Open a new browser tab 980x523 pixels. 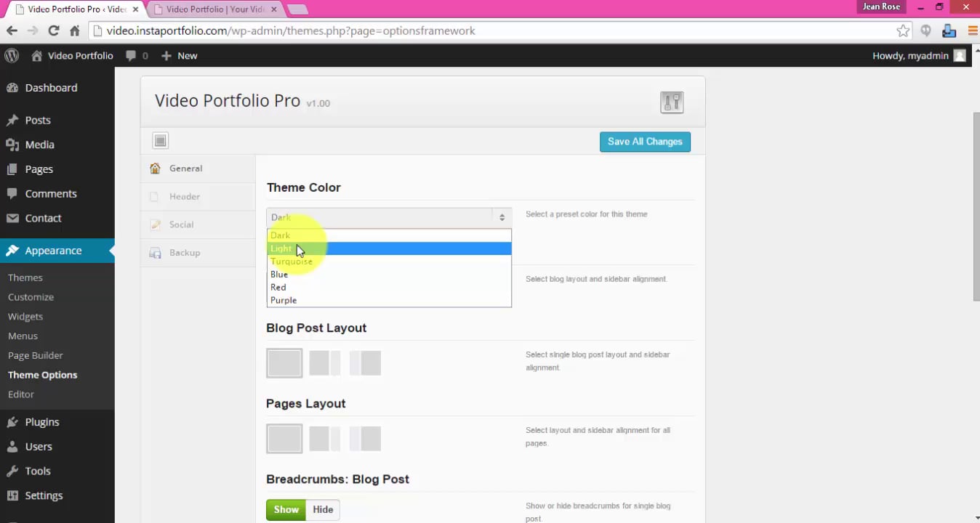(x=297, y=9)
